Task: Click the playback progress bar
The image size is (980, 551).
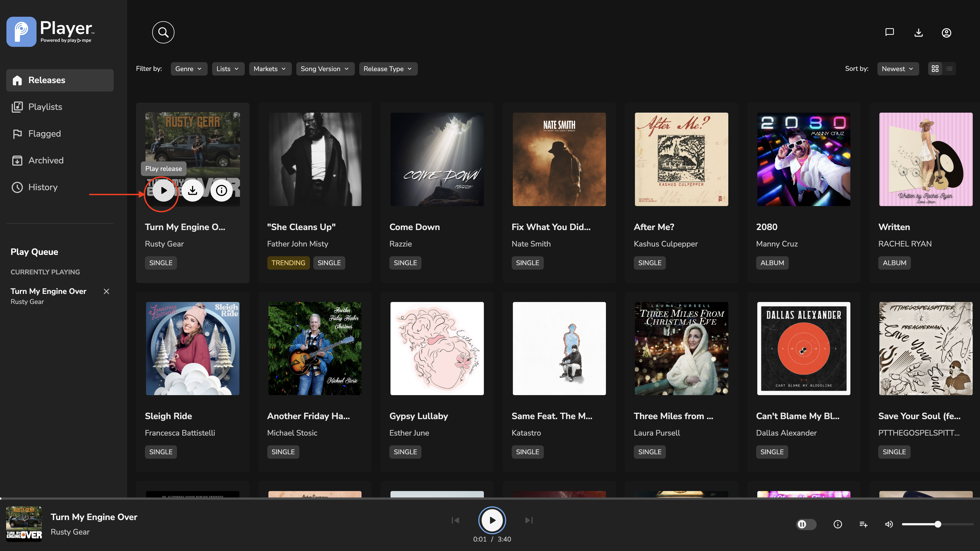Action: 490,498
